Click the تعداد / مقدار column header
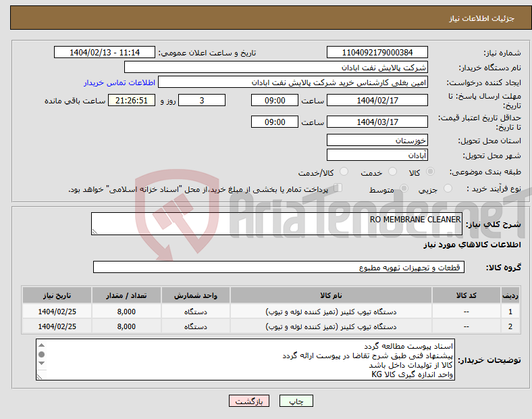Image resolution: width=532 pixels, height=419 pixels. pyautogui.click(x=126, y=295)
